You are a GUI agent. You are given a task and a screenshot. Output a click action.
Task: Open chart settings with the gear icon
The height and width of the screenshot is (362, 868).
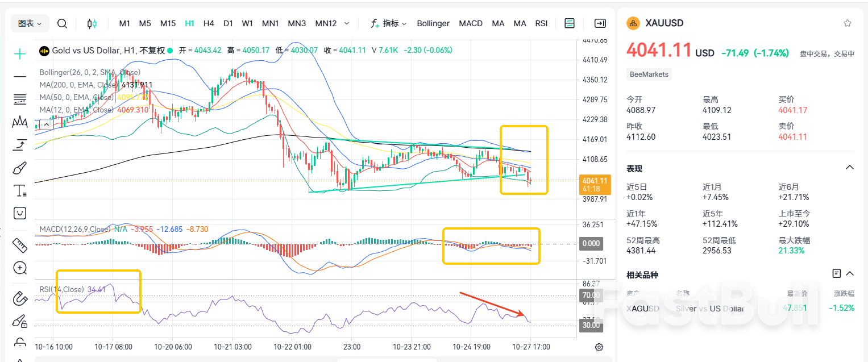(x=599, y=346)
